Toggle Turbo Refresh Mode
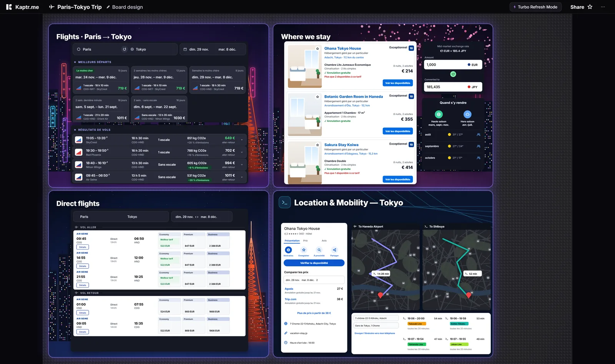Viewport: 615px width, 364px height. (x=535, y=7)
